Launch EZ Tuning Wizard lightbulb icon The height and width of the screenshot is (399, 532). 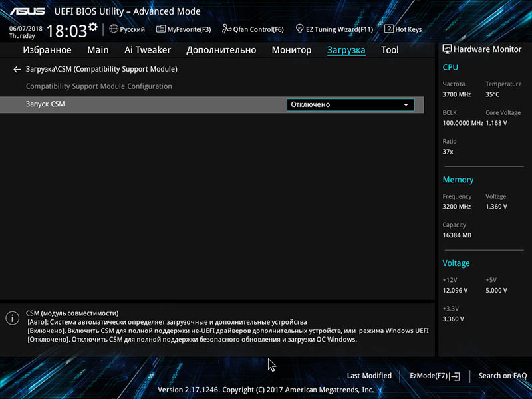300,29
